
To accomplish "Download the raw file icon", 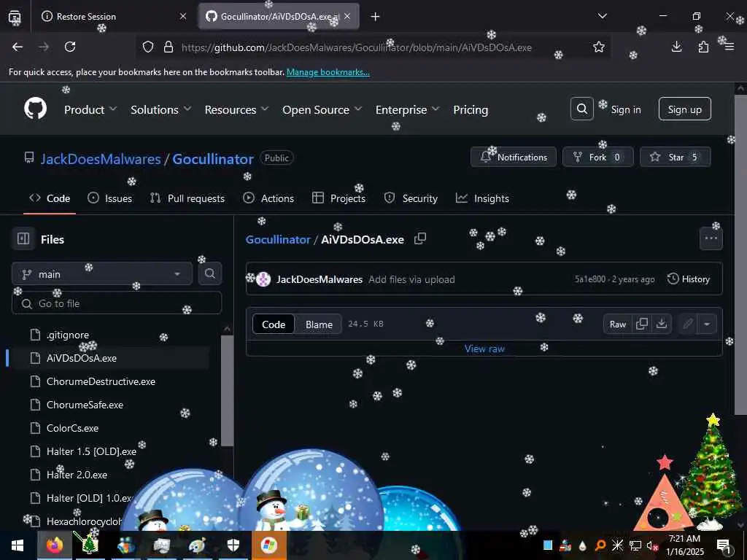I will 661,324.
